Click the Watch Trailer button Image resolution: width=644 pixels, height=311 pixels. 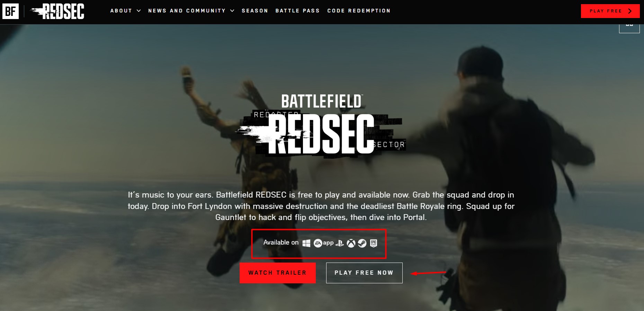tap(278, 273)
